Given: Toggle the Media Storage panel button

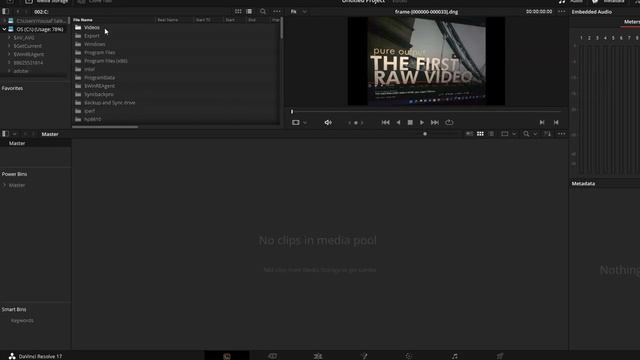Looking at the screenshot, I should click(47, 2).
